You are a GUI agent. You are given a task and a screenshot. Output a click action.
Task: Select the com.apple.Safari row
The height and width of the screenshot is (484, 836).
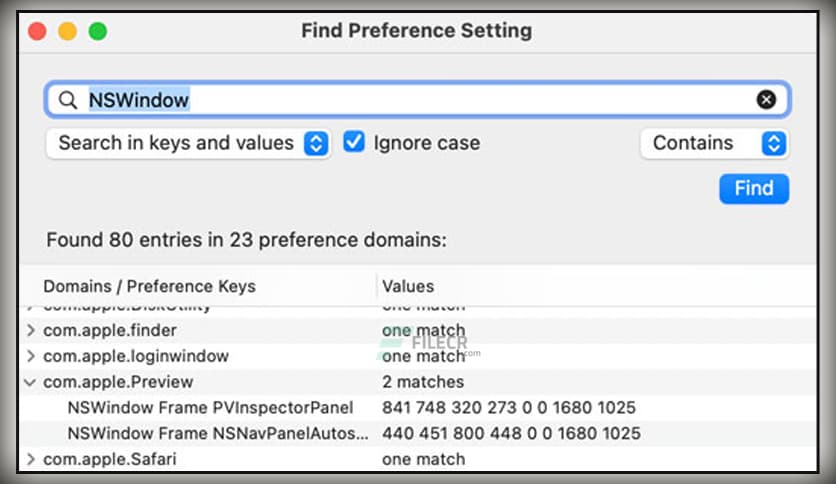tap(418, 459)
